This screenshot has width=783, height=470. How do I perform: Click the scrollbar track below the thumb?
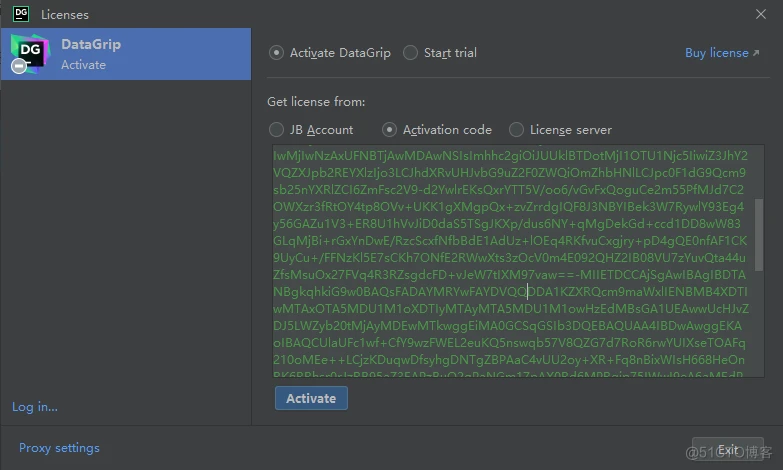[758, 330]
